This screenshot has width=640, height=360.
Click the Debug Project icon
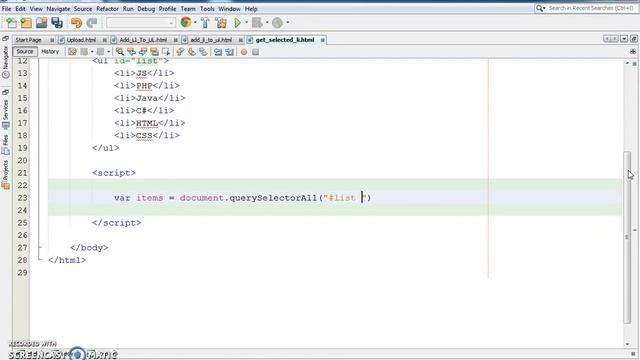[257, 23]
